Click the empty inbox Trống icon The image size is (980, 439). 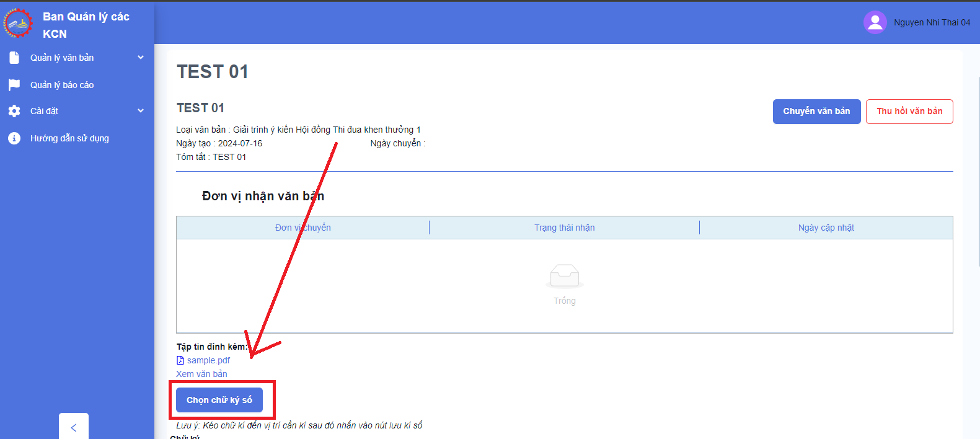coord(564,277)
